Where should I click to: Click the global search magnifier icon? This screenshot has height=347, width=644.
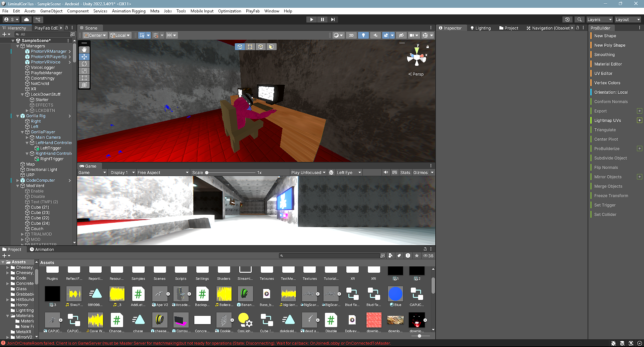tap(579, 19)
